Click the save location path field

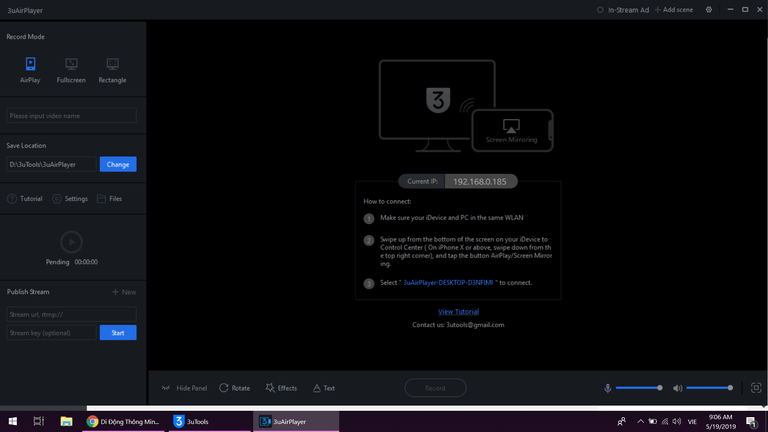coord(51,164)
